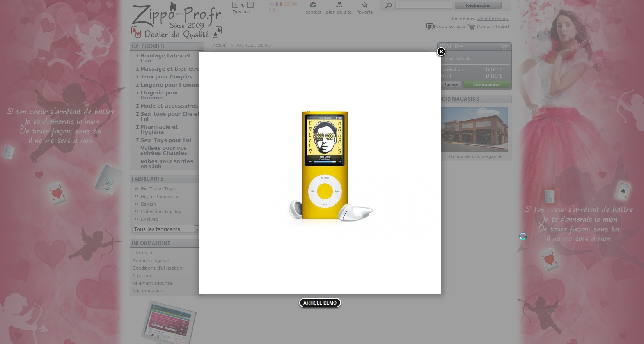Viewport: 644px width, 344px height.
Task: Click the INFORMATIONS block heading
Action: [x=151, y=243]
